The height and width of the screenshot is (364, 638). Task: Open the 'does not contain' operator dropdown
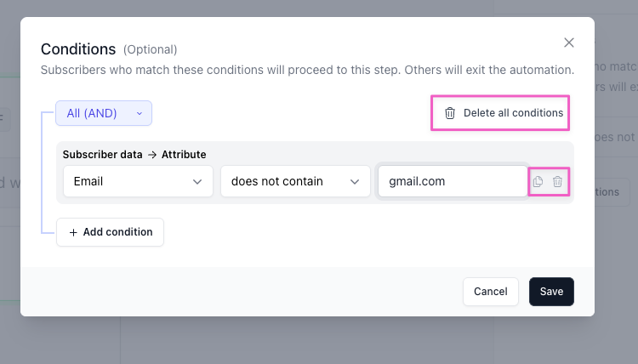[294, 181]
